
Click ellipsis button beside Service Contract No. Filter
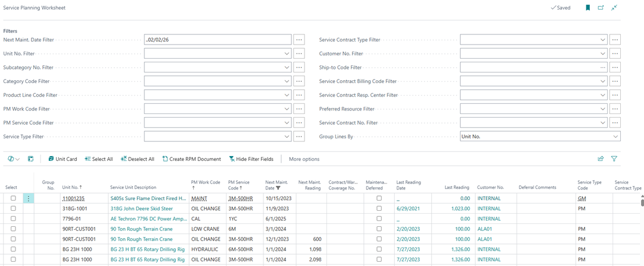(x=615, y=122)
